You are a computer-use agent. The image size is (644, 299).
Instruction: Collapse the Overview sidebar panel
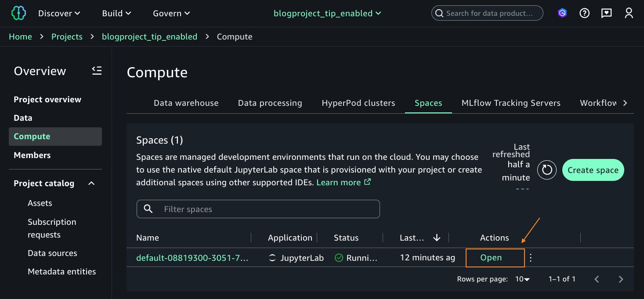97,71
